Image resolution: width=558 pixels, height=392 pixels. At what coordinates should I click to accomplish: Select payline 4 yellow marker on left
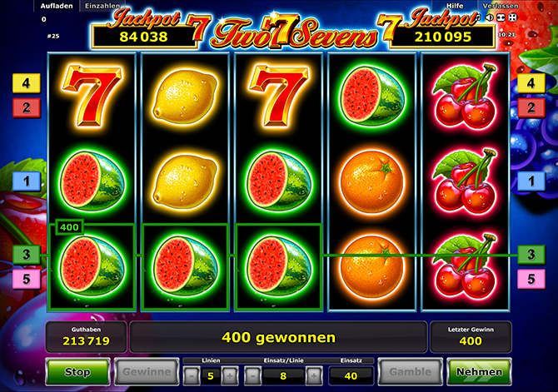click(27, 83)
